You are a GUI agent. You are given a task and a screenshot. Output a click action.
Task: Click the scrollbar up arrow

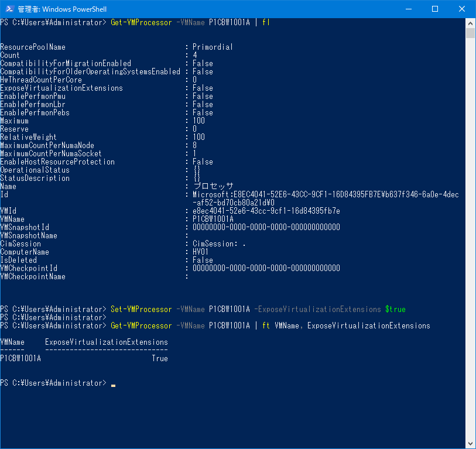(471, 23)
